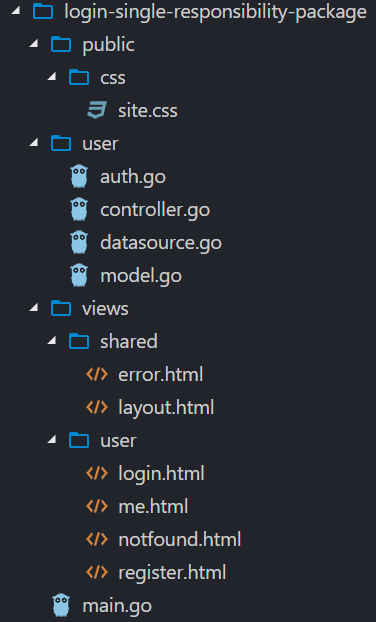Open the layout.html file
This screenshot has height=622, width=376.
coord(166,407)
